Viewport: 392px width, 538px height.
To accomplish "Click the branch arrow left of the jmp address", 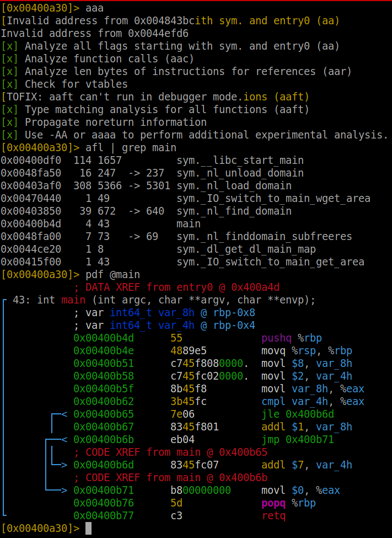I will (x=63, y=440).
